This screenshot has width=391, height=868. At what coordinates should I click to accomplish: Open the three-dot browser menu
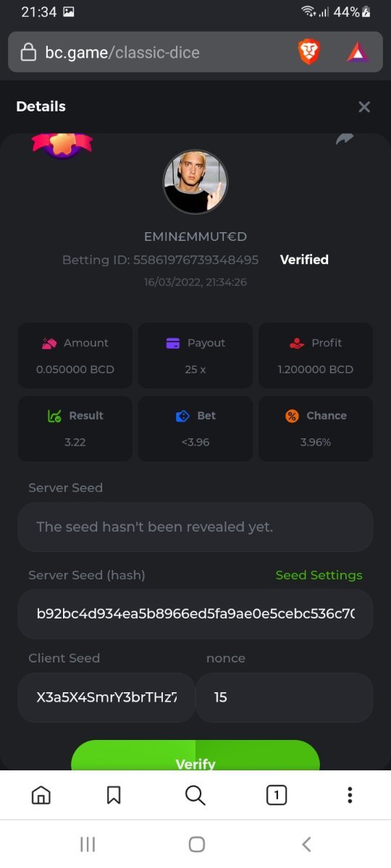click(350, 796)
